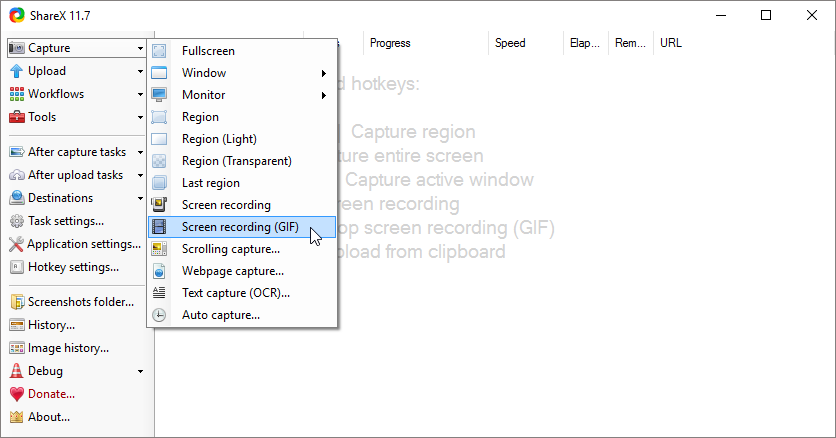Image resolution: width=836 pixels, height=438 pixels.
Task: Click the Region capture icon
Action: pos(159,117)
